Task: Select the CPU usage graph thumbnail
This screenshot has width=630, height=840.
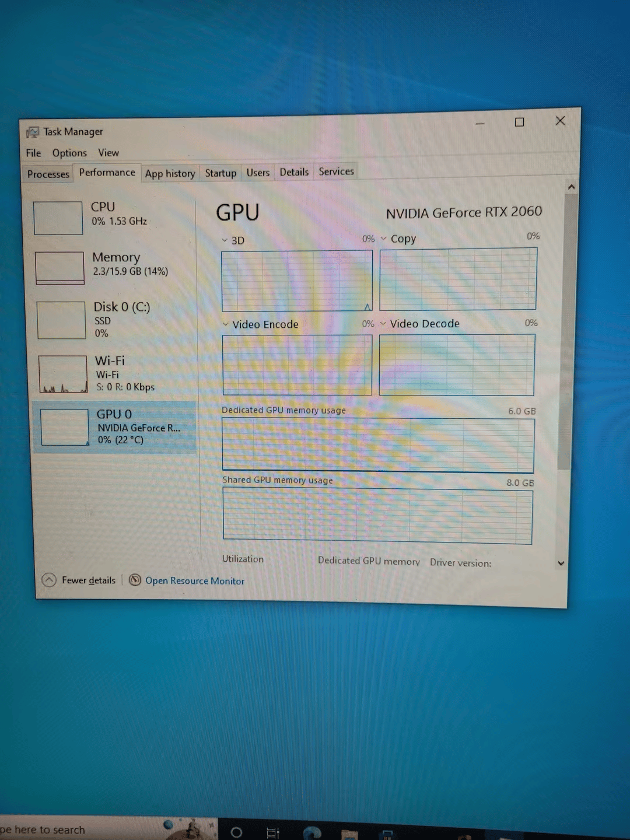Action: point(58,218)
